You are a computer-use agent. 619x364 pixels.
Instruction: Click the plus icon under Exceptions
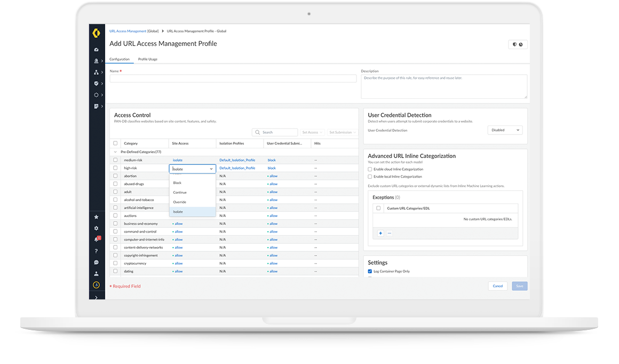[380, 233]
